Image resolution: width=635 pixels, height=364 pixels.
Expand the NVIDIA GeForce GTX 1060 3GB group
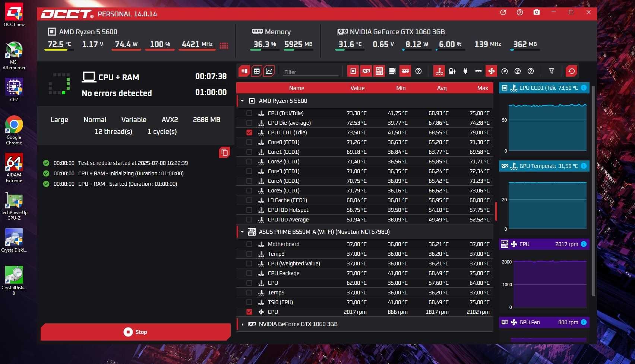point(242,324)
